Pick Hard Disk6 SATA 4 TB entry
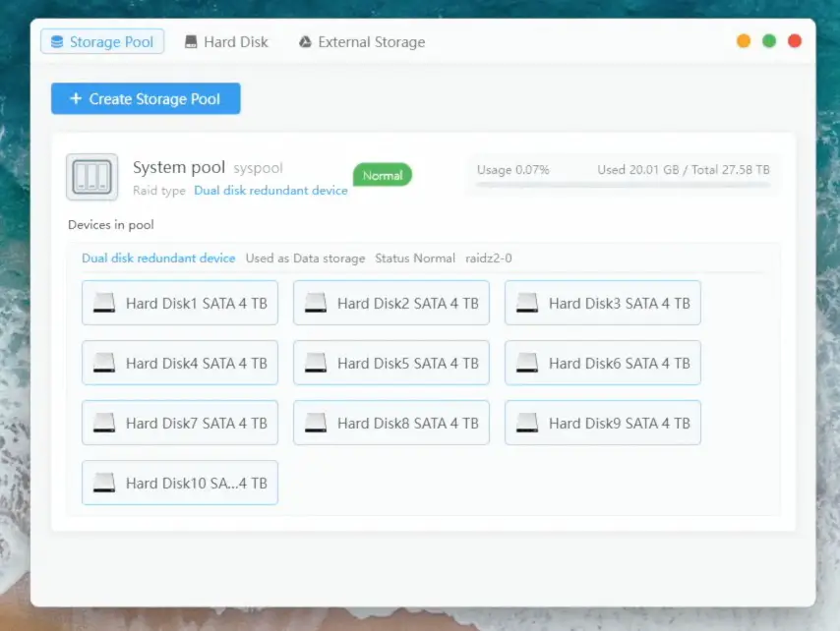This screenshot has width=840, height=631. pyautogui.click(x=602, y=364)
